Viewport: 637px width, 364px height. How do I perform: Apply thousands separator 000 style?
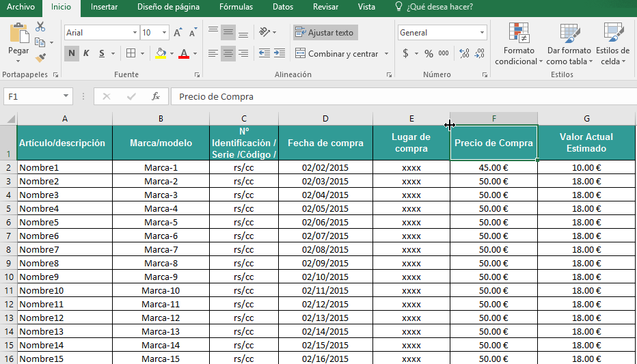pos(444,53)
